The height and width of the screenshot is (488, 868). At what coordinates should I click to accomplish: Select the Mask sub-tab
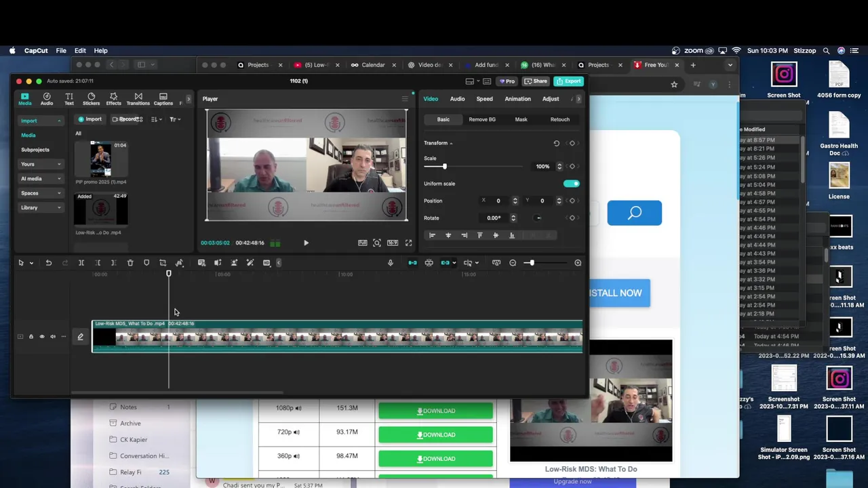tap(521, 119)
